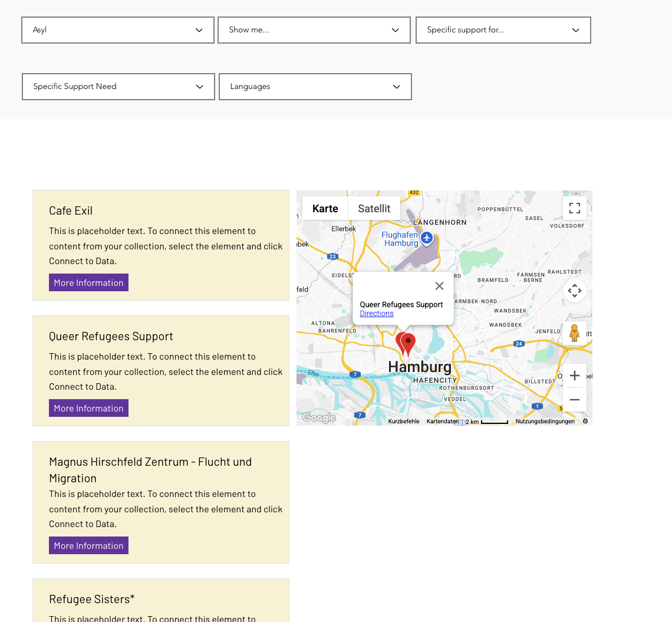Switch map to Satellit view
Screen dimensions: 672x622
click(x=374, y=209)
